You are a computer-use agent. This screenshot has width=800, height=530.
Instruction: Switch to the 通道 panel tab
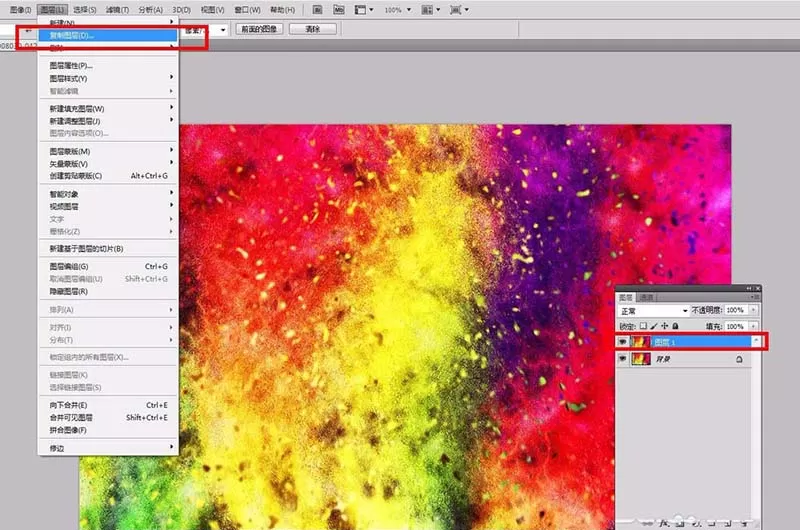point(646,297)
